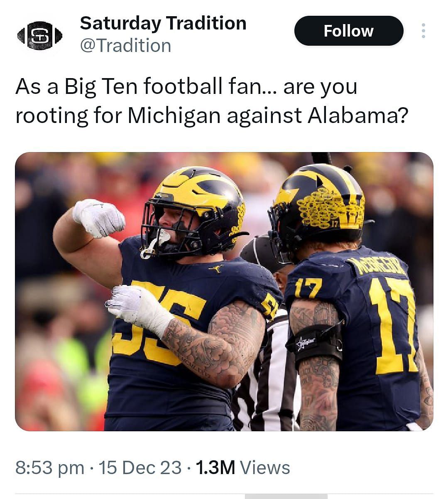448x499 pixels.
Task: Open the Saturday Tradition profile name
Action: (163, 23)
